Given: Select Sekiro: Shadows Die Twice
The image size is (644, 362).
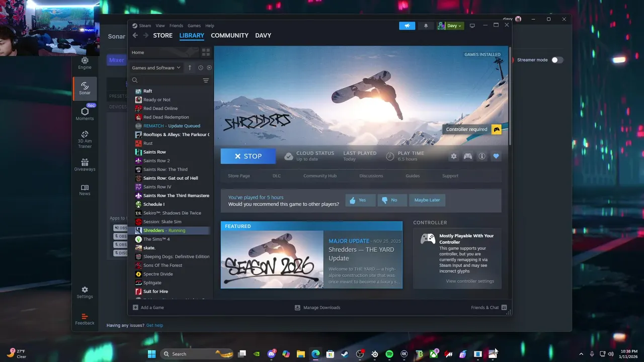Looking at the screenshot, I should tap(171, 213).
